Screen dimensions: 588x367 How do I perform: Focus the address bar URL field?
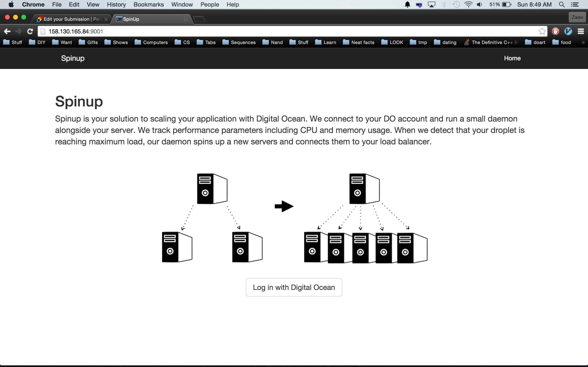pos(243,31)
